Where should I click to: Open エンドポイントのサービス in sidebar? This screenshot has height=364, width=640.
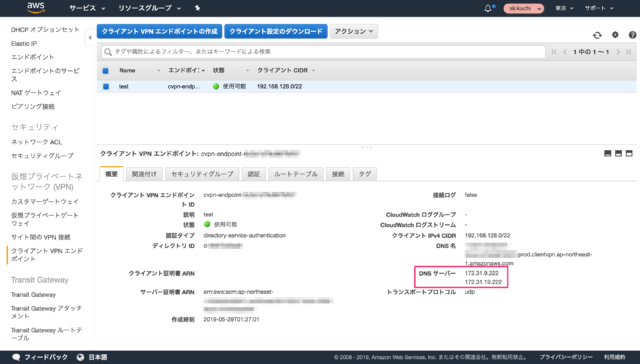tap(45, 75)
